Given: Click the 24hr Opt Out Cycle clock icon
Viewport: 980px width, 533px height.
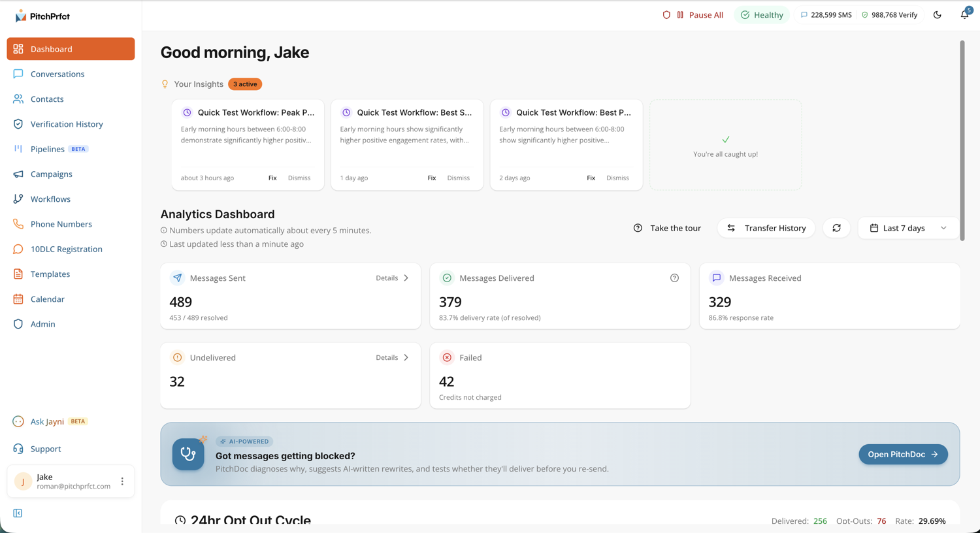Looking at the screenshot, I should pyautogui.click(x=180, y=521).
